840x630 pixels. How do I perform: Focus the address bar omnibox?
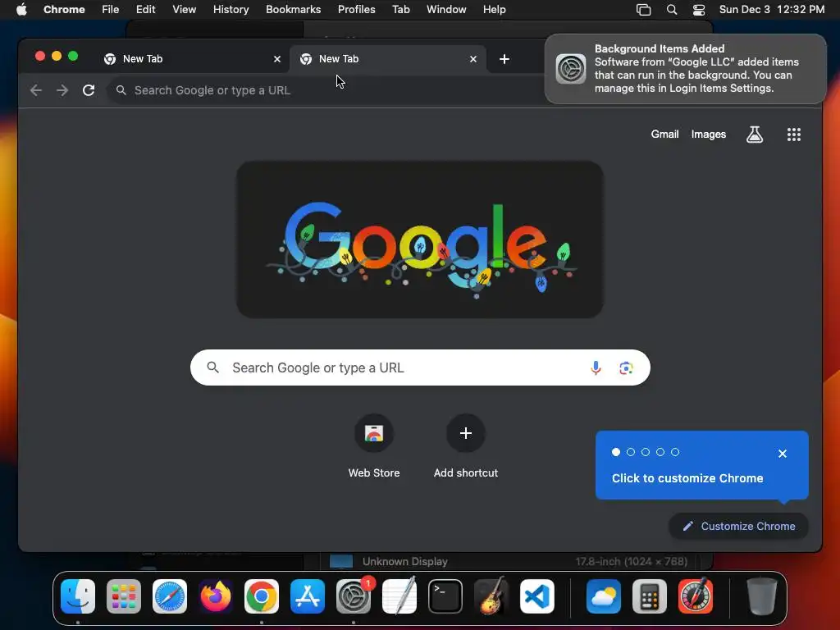point(326,90)
